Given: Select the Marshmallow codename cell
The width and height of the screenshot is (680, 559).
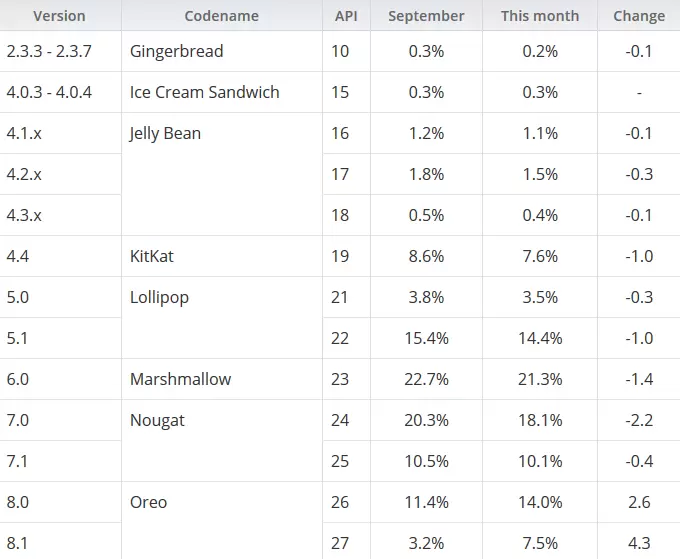Looking at the screenshot, I should click(180, 379).
